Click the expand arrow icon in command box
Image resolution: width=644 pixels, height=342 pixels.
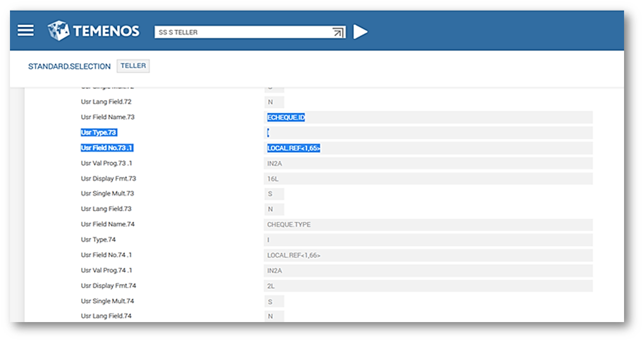(338, 32)
